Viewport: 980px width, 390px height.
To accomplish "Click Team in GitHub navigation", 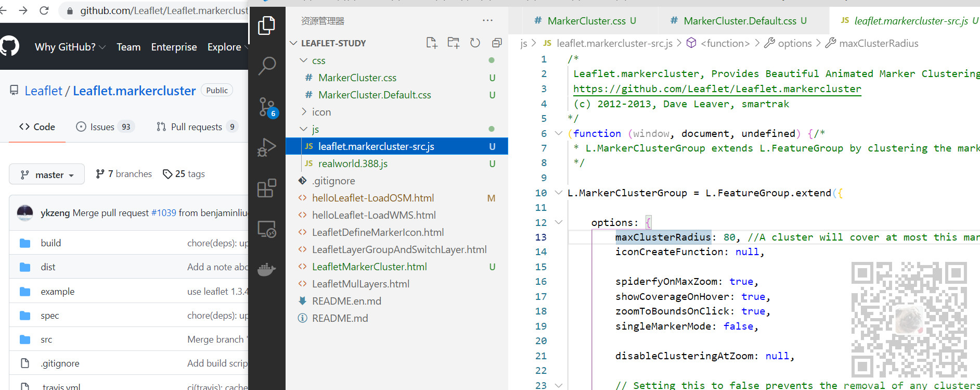I will tap(128, 47).
